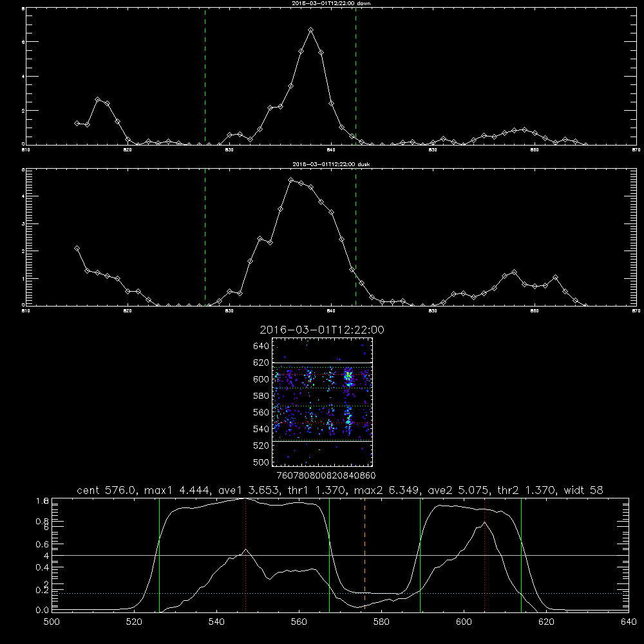Click the 0.6 label on the bottom plot y-axis
Image resolution: width=644 pixels, height=644 pixels.
42,544
